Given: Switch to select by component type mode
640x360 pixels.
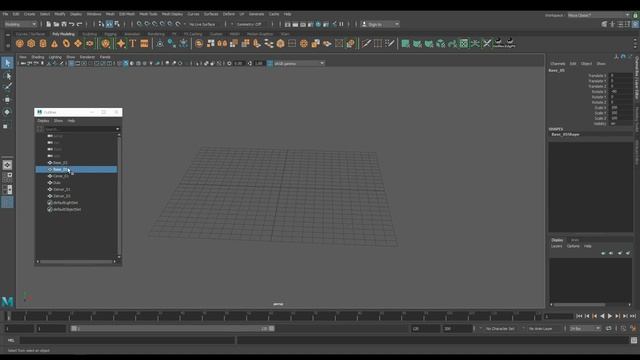Looking at the screenshot, I should 117,24.
